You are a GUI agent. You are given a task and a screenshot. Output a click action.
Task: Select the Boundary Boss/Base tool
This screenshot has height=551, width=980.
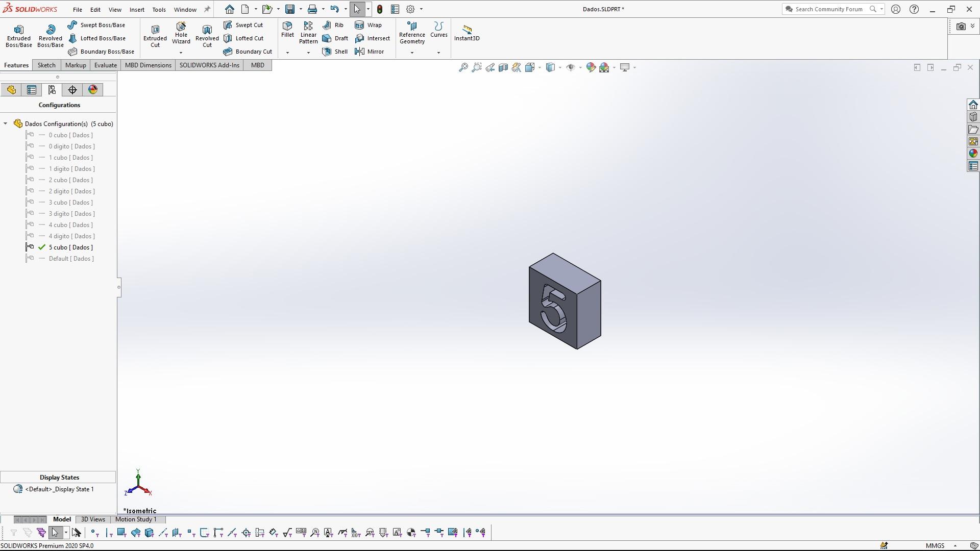pos(101,52)
